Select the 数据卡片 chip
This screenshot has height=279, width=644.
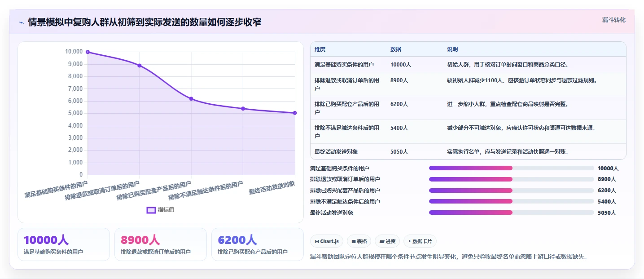click(x=420, y=241)
